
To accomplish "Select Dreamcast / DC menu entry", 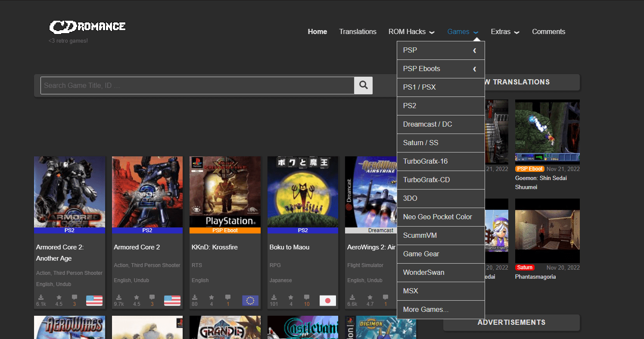I will coord(441,124).
